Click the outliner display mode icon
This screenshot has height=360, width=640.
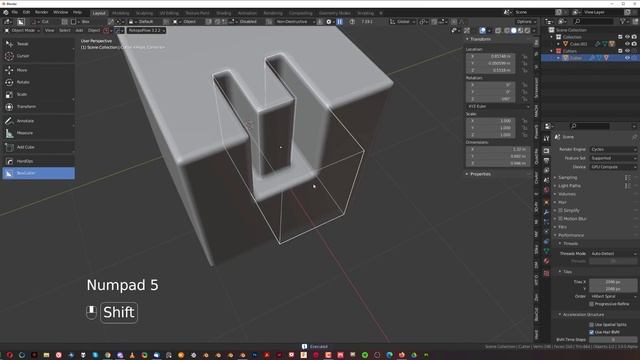click(x=562, y=21)
